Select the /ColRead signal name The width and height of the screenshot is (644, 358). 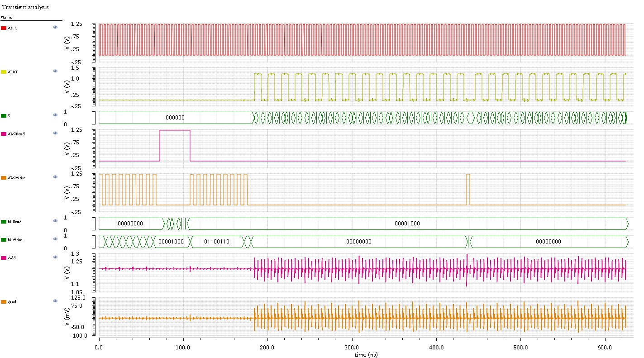click(16, 134)
